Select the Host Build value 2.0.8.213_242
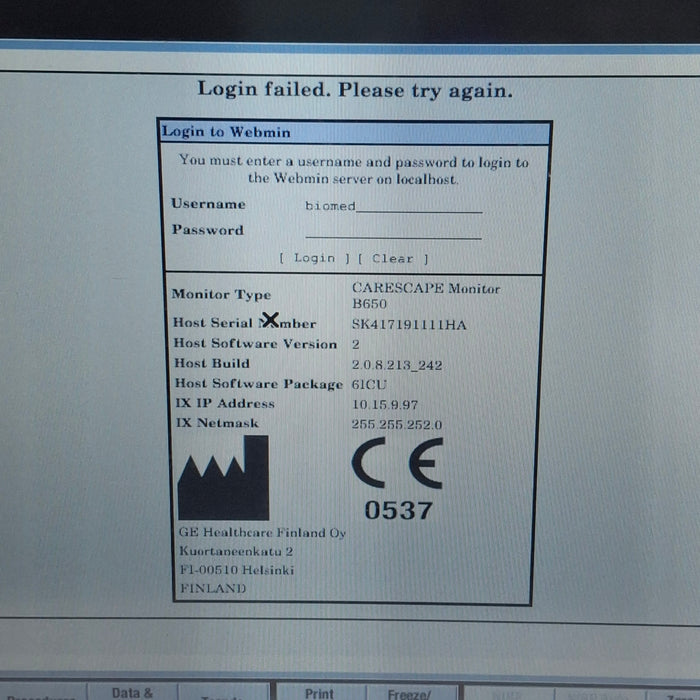 [x=397, y=365]
